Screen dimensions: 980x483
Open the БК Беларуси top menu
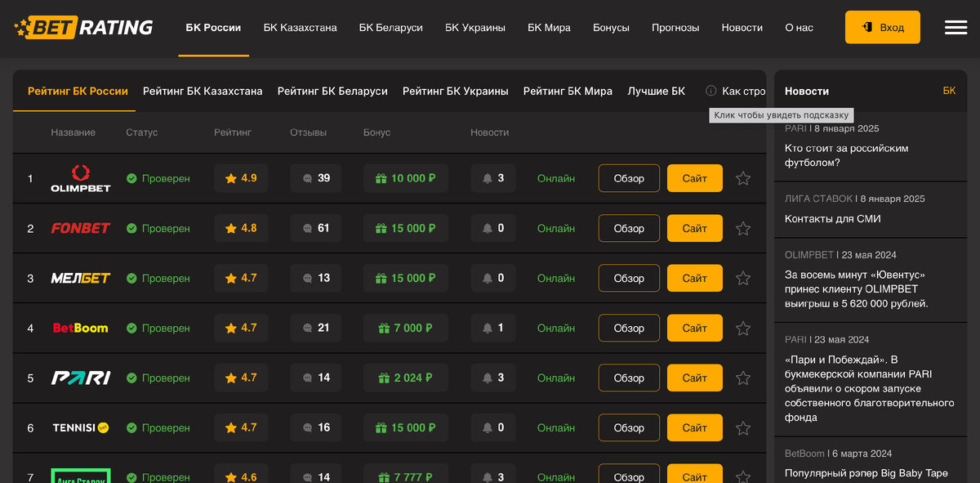[391, 28]
